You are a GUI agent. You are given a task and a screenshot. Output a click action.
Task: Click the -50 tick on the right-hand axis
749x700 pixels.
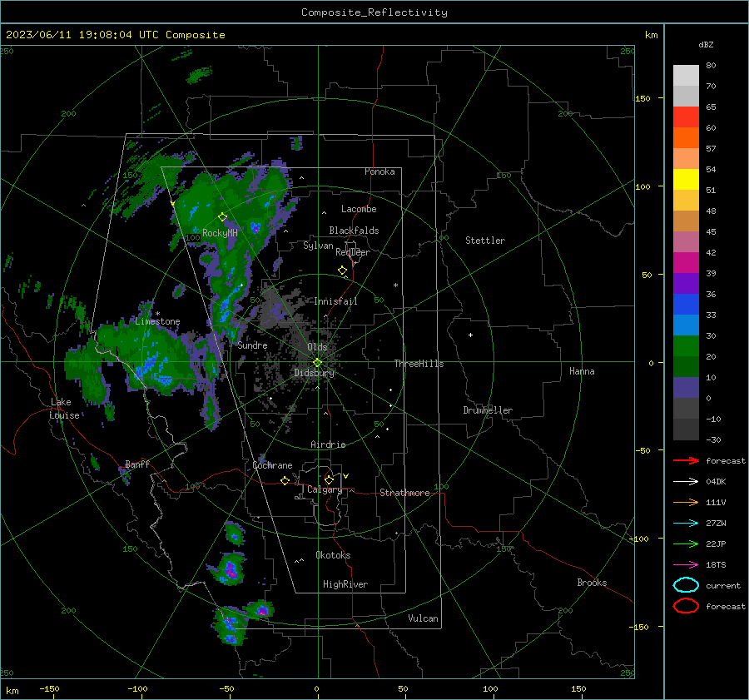tap(642, 450)
